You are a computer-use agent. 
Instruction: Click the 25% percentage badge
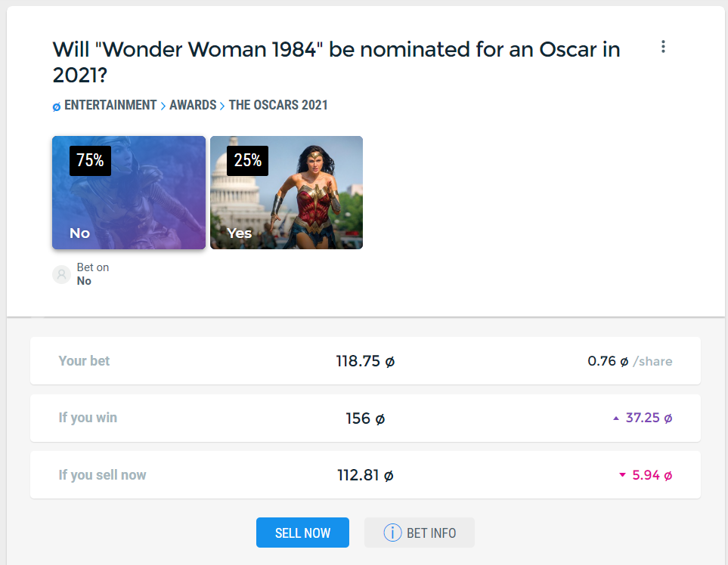[247, 161]
